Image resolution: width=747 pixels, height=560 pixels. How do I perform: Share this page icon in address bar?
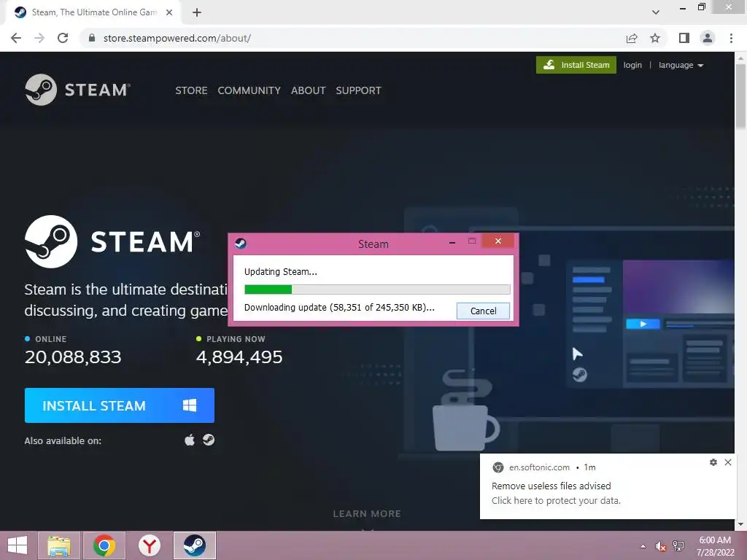[x=632, y=38]
